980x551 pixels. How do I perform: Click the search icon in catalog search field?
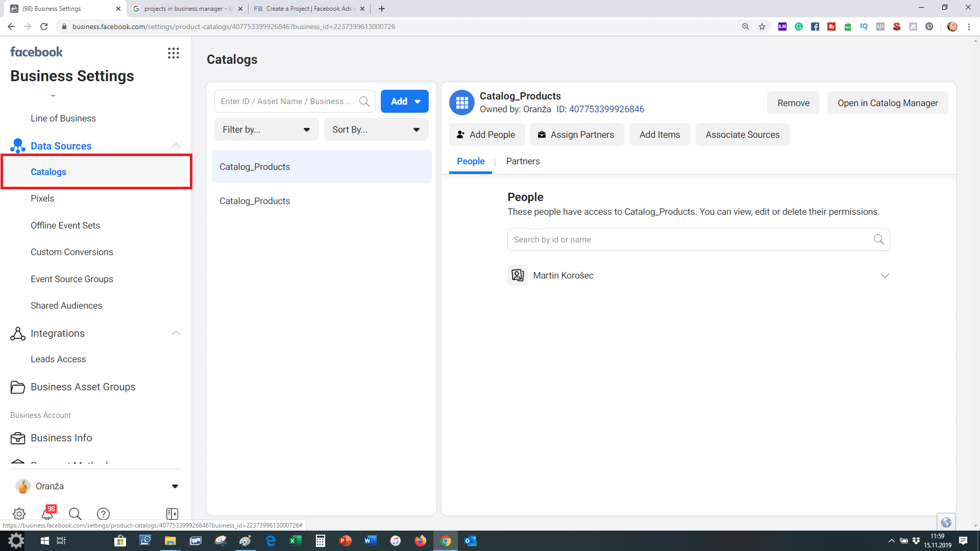(364, 102)
